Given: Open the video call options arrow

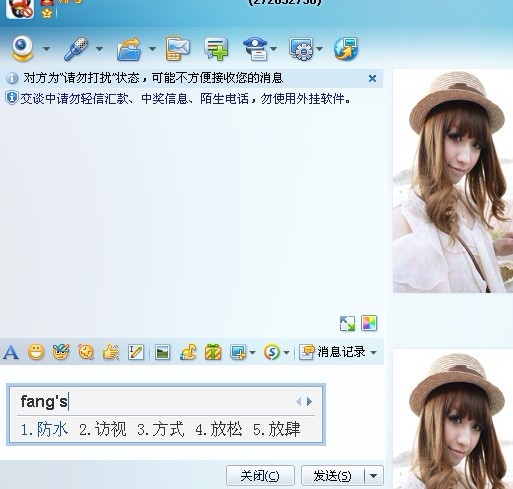Looking at the screenshot, I should pos(46,49).
